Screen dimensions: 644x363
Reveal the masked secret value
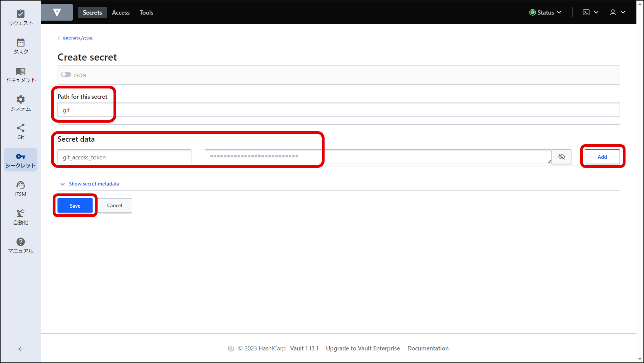tap(562, 156)
